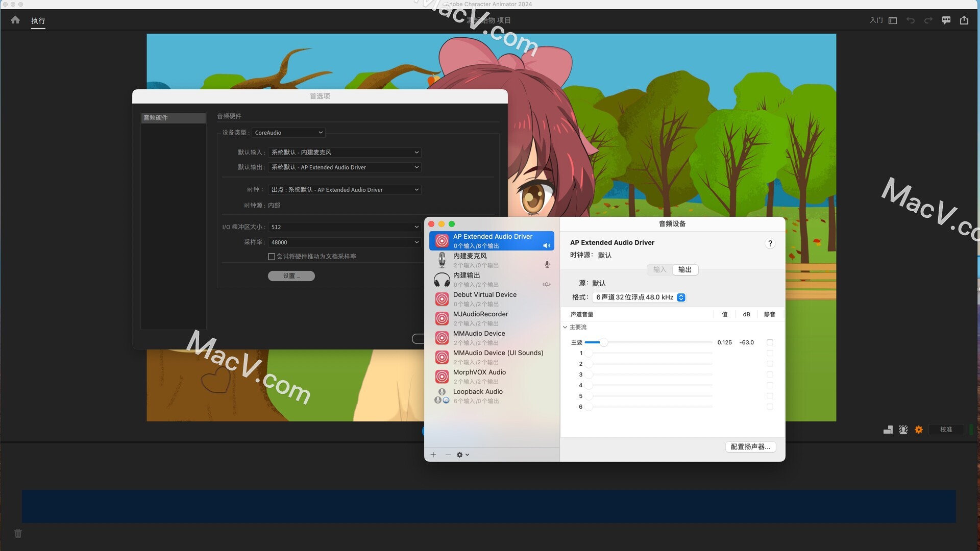Collapse the 主要流 section
The height and width of the screenshot is (551, 980).
click(565, 327)
